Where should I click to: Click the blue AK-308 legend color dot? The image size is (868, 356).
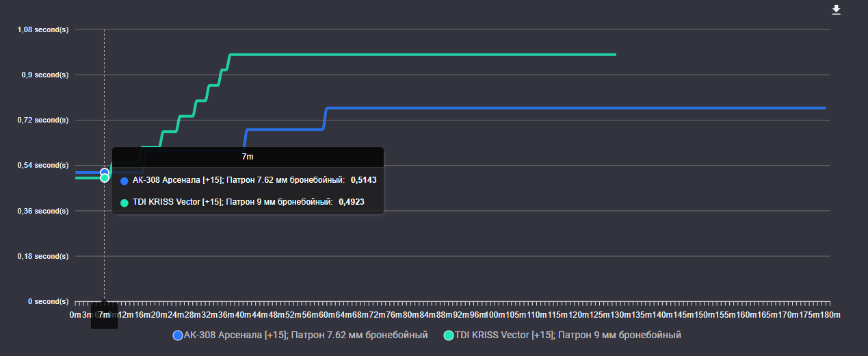tap(178, 335)
